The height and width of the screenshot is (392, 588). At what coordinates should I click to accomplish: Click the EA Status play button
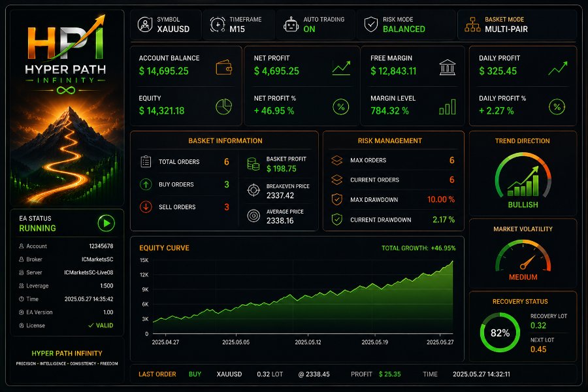[106, 223]
